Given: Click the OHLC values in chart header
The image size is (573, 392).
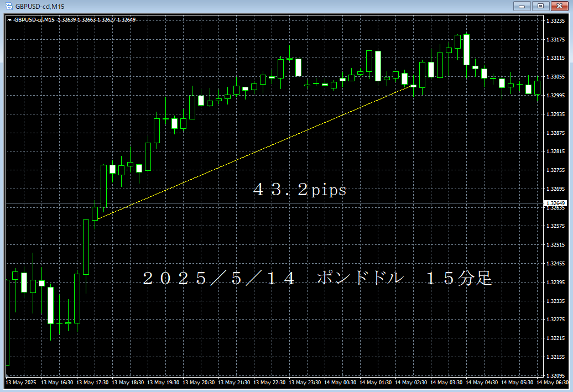Looking at the screenshot, I should pos(97,20).
